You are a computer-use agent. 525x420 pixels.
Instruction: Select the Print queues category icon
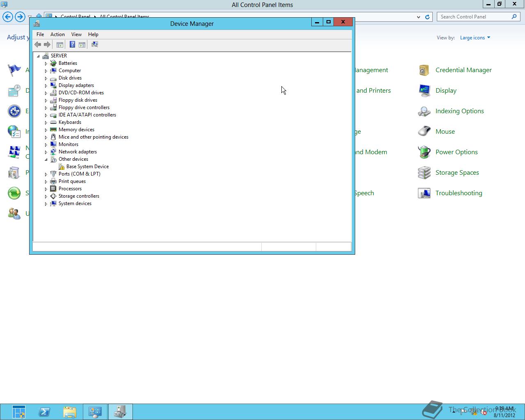coord(53,181)
